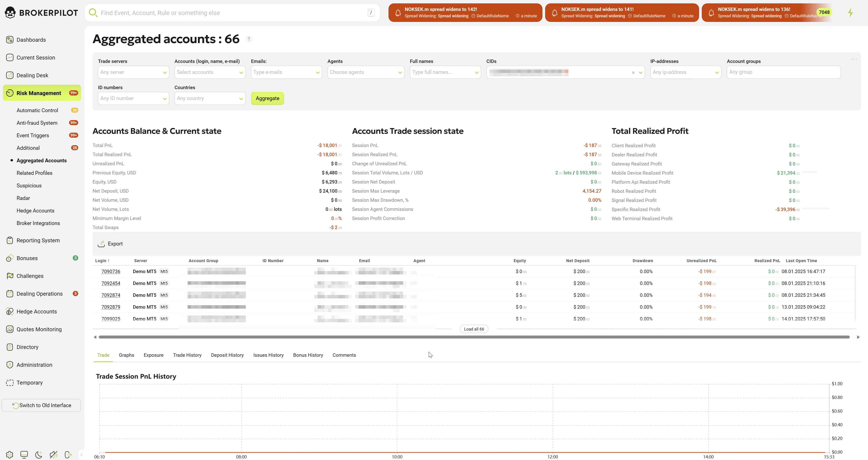
Task: Open the Comments tab
Action: click(x=344, y=355)
